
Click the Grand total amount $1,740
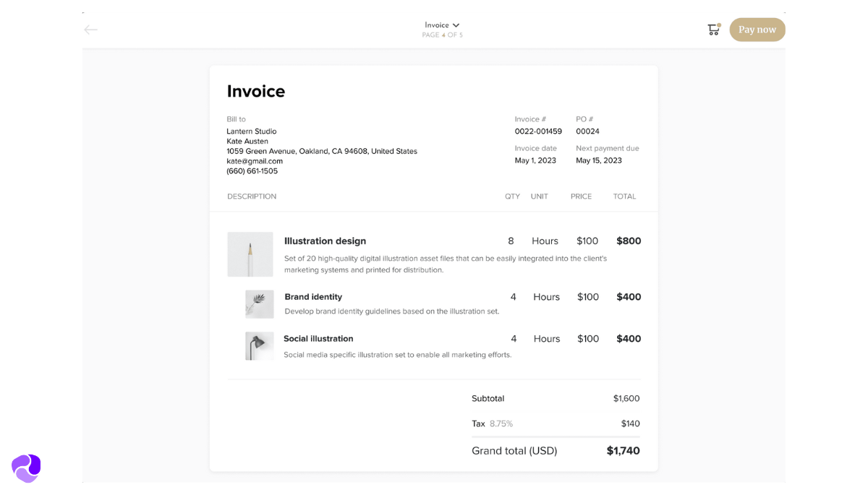point(623,451)
